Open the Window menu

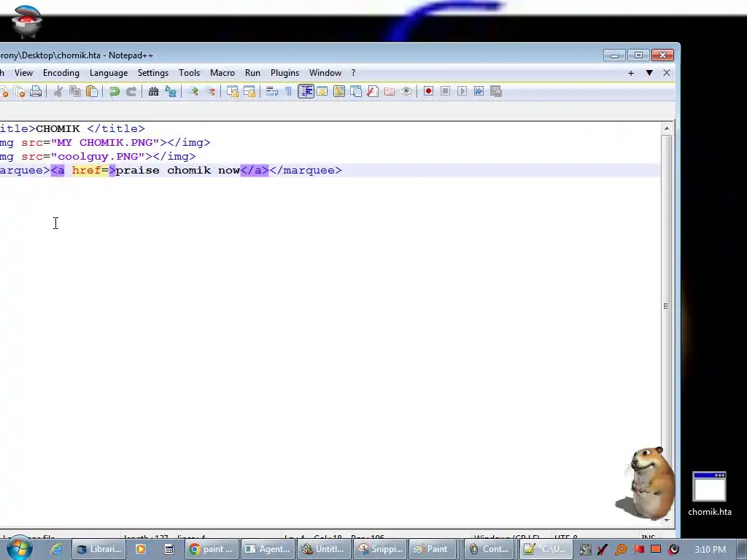pos(325,73)
